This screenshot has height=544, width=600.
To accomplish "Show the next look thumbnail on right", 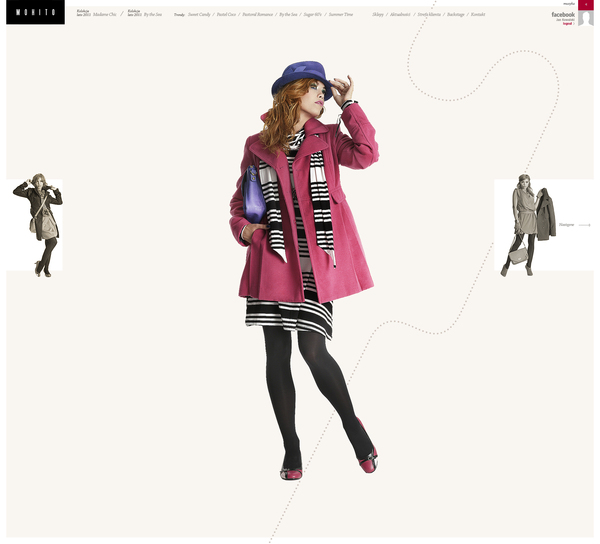I will [528, 225].
